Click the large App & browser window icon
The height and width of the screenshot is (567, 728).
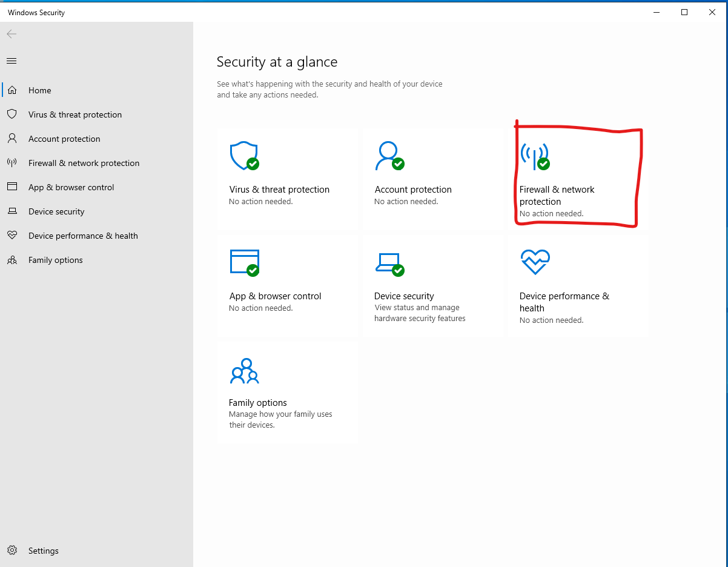[244, 262]
